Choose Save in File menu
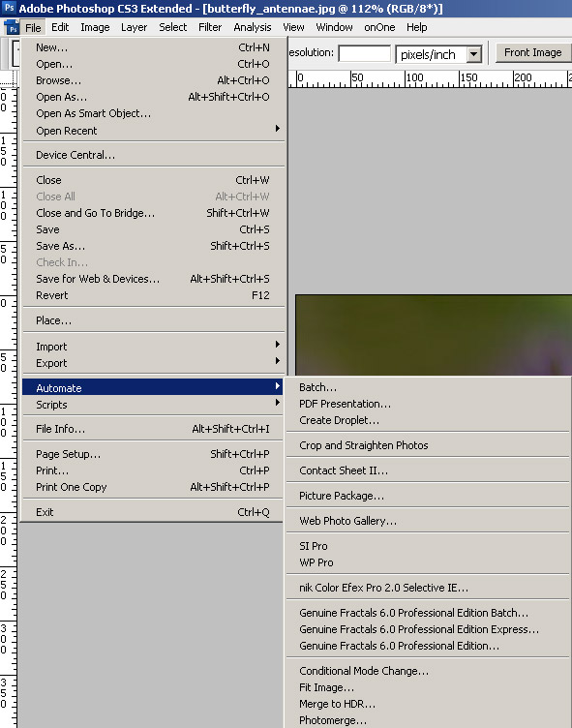Image resolution: width=572 pixels, height=728 pixels. 153,229
